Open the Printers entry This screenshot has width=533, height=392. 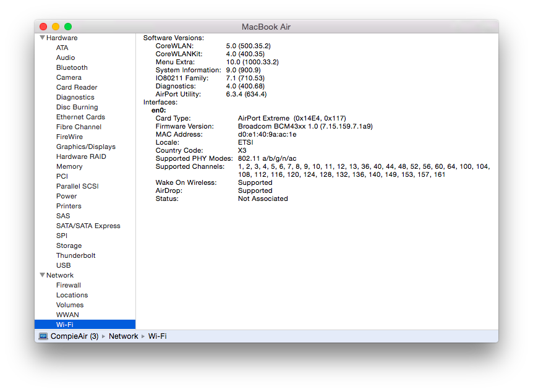point(69,206)
